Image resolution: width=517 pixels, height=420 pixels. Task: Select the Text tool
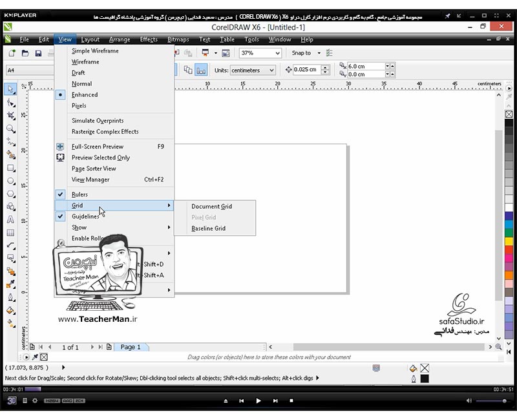[x=10, y=220]
